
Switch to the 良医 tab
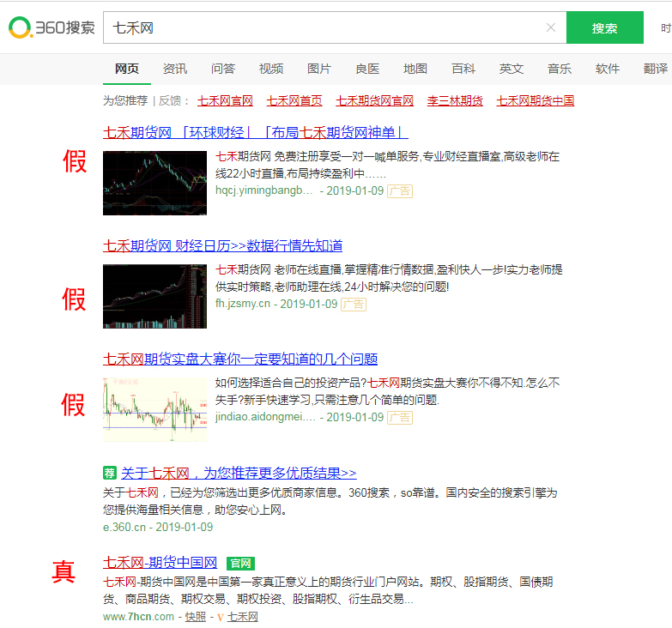(367, 69)
